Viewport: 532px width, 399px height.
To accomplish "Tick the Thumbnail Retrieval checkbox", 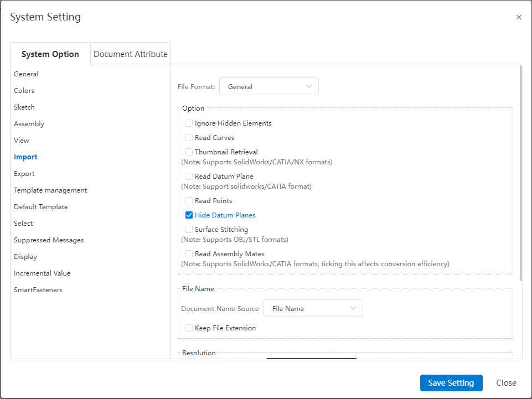I will (x=189, y=152).
